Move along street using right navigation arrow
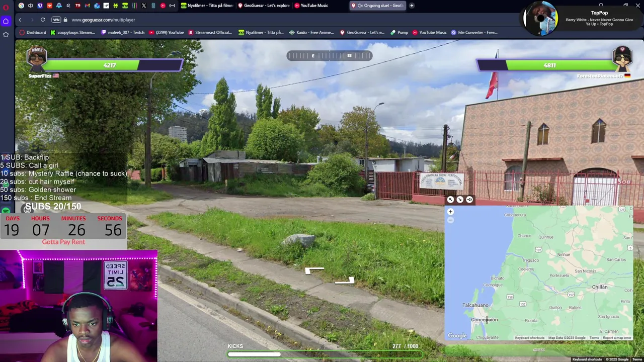The image size is (644, 362). pos(345,281)
